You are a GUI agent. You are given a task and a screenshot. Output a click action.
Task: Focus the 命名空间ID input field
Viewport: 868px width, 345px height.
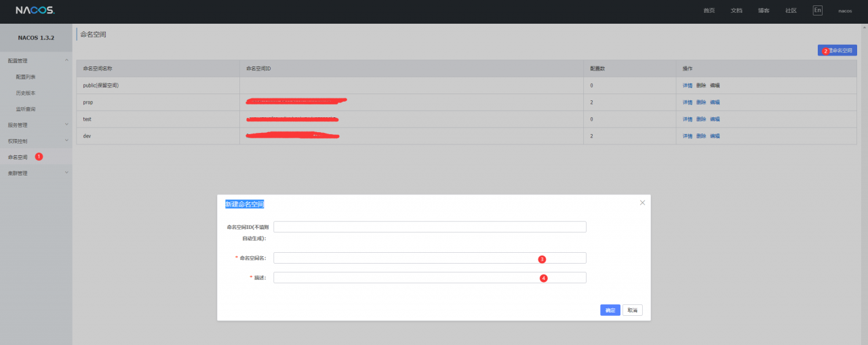[429, 227]
